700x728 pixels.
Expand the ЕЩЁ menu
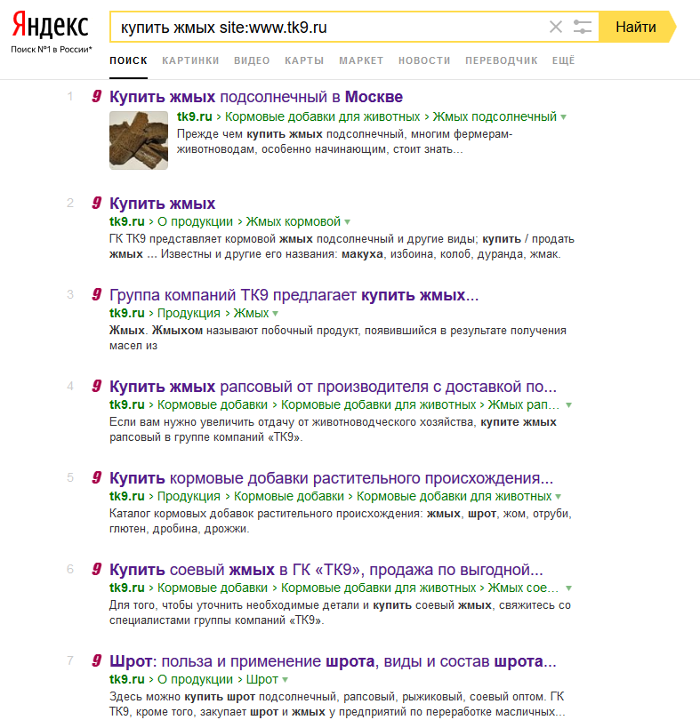tap(563, 60)
